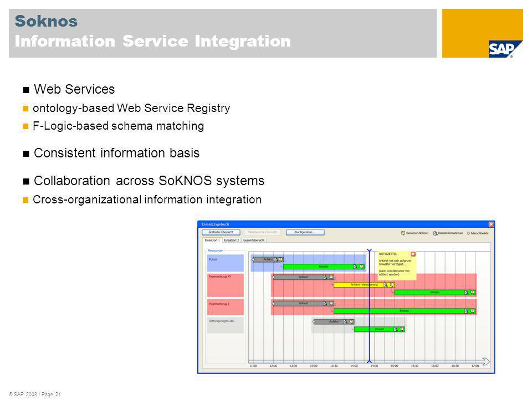Open detail info icon on Feuerwehrzug Z Einsatz bar
Screen dimensions: 532x399
click(x=467, y=311)
